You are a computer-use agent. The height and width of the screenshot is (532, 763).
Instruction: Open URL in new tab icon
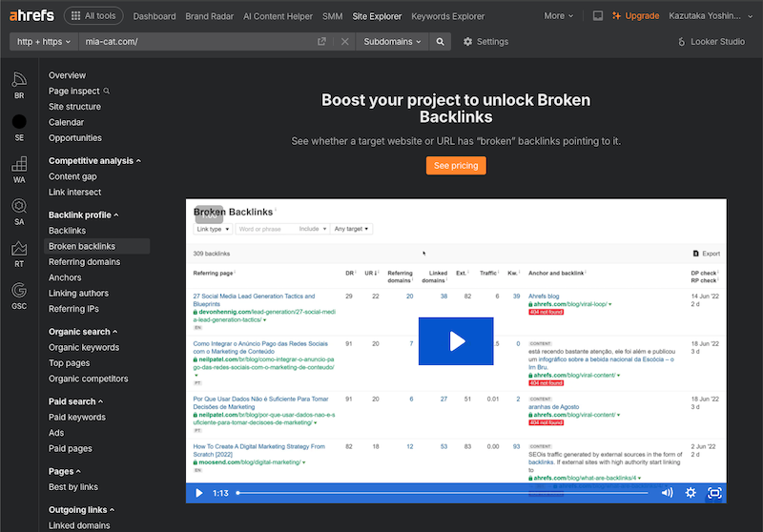tap(321, 42)
